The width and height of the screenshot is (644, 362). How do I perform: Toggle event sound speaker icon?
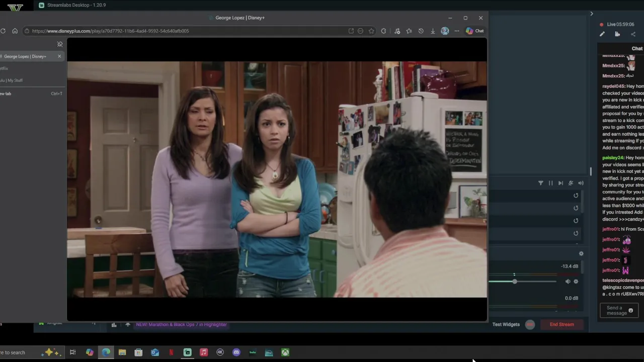point(581,183)
